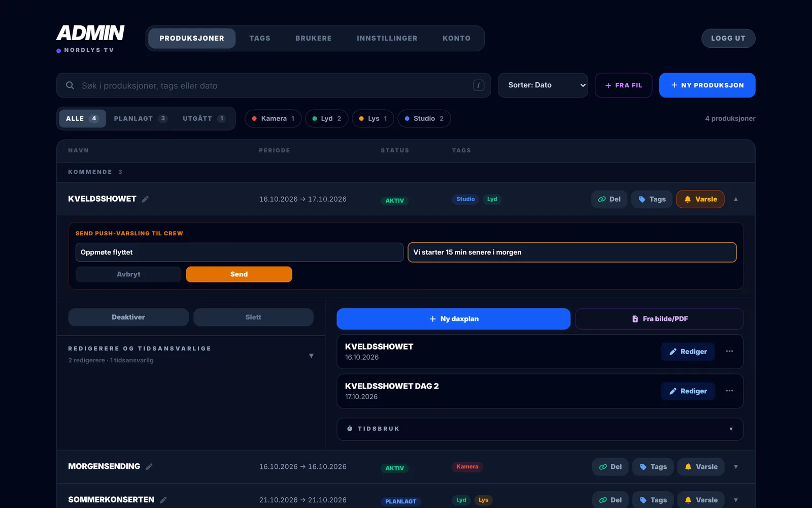812x508 pixels.
Task: Focus the production search field
Action: click(x=274, y=85)
